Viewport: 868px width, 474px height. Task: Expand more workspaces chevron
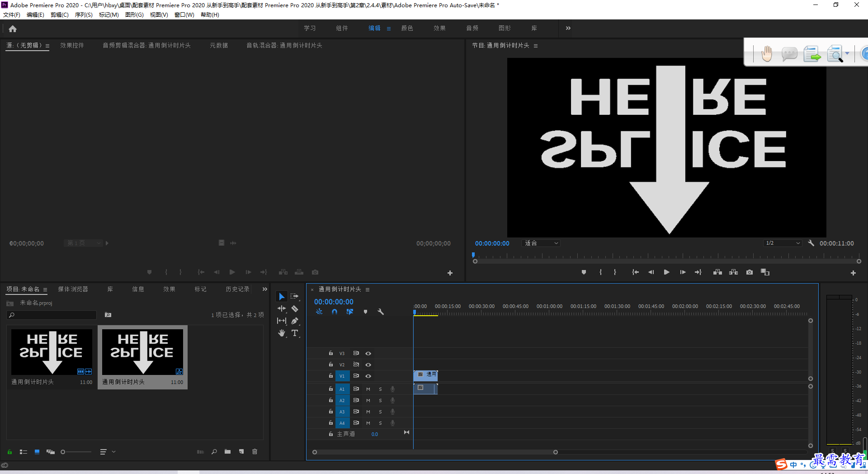(568, 28)
